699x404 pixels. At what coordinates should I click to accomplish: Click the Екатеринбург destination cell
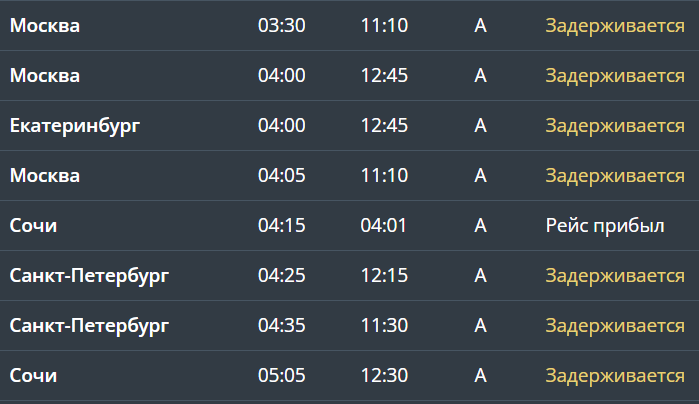(75, 126)
